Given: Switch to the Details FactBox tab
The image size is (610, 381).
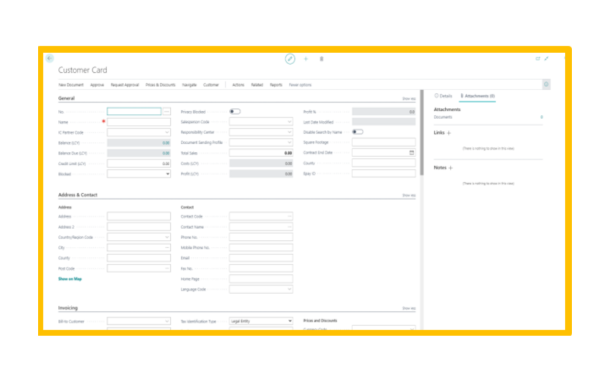Looking at the screenshot, I should (x=443, y=96).
